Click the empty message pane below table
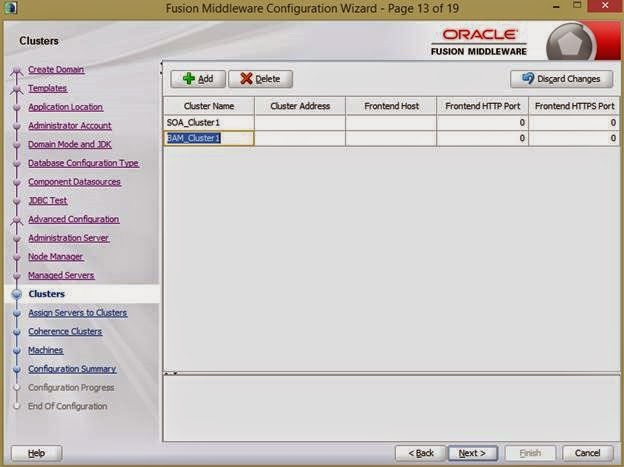The height and width of the screenshot is (467, 624). [392, 408]
